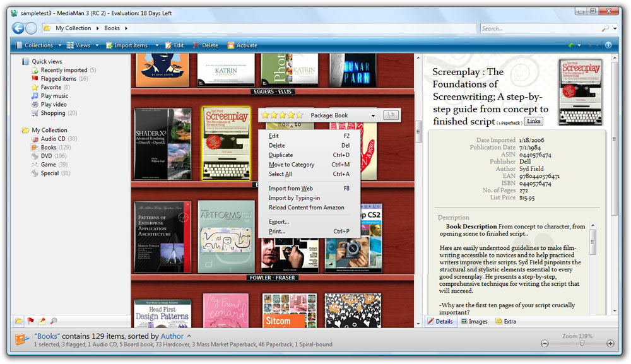Click the flag button on rating popup

click(391, 115)
